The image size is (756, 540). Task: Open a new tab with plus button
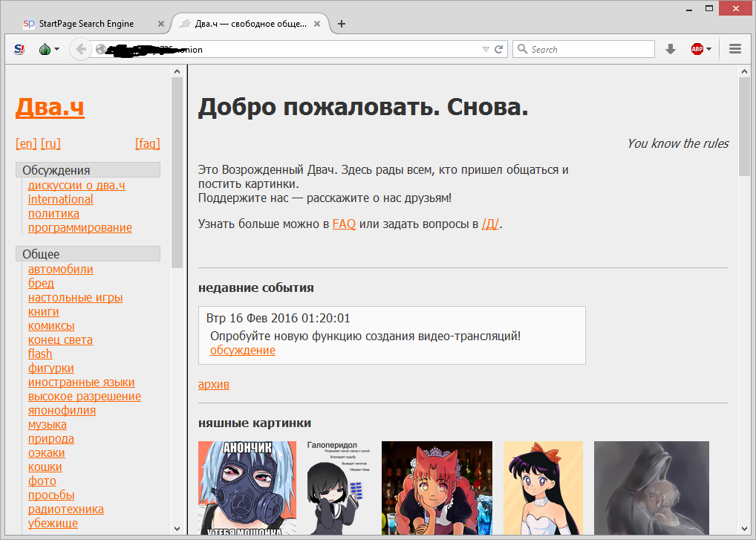(x=342, y=24)
